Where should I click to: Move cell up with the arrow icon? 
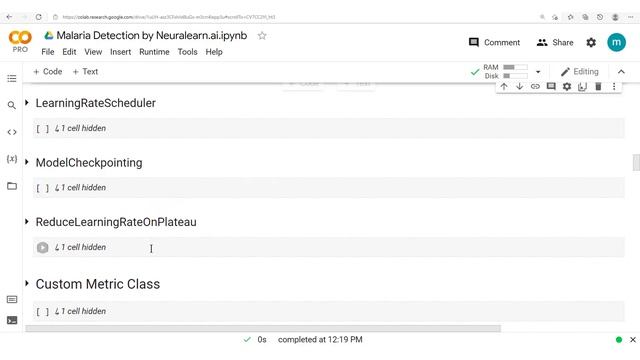point(504,87)
